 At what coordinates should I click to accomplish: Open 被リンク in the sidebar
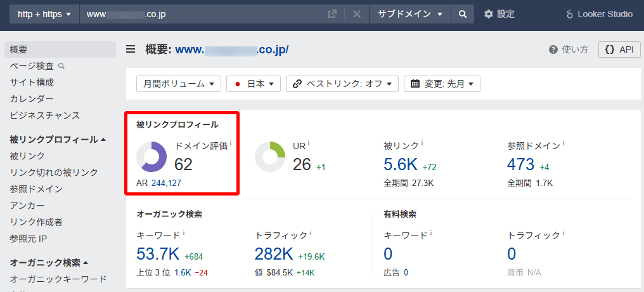(27, 156)
